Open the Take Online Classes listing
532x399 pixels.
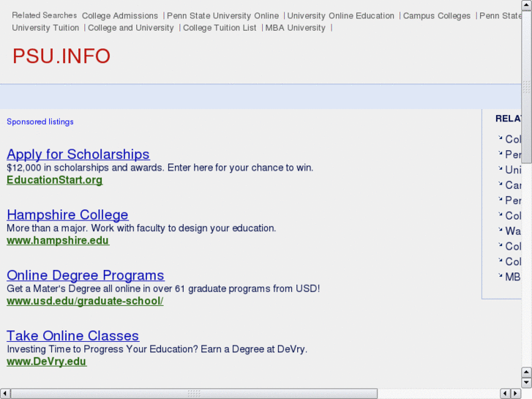[x=72, y=336]
